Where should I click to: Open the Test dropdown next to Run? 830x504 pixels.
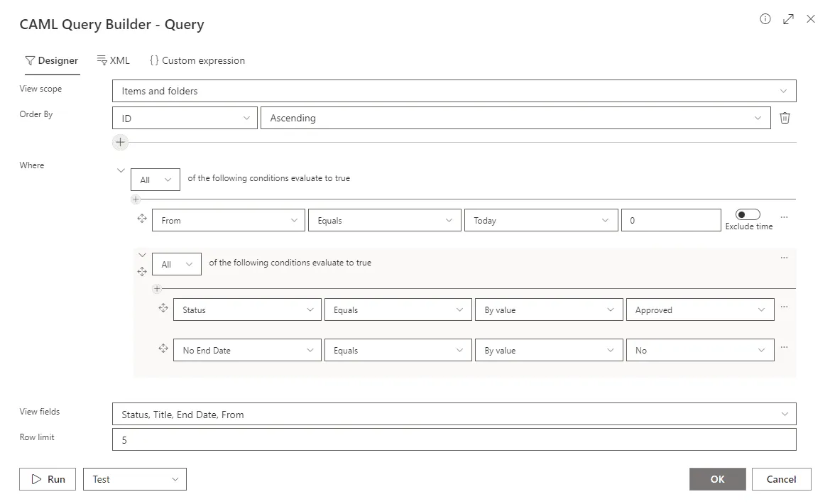[x=134, y=479]
